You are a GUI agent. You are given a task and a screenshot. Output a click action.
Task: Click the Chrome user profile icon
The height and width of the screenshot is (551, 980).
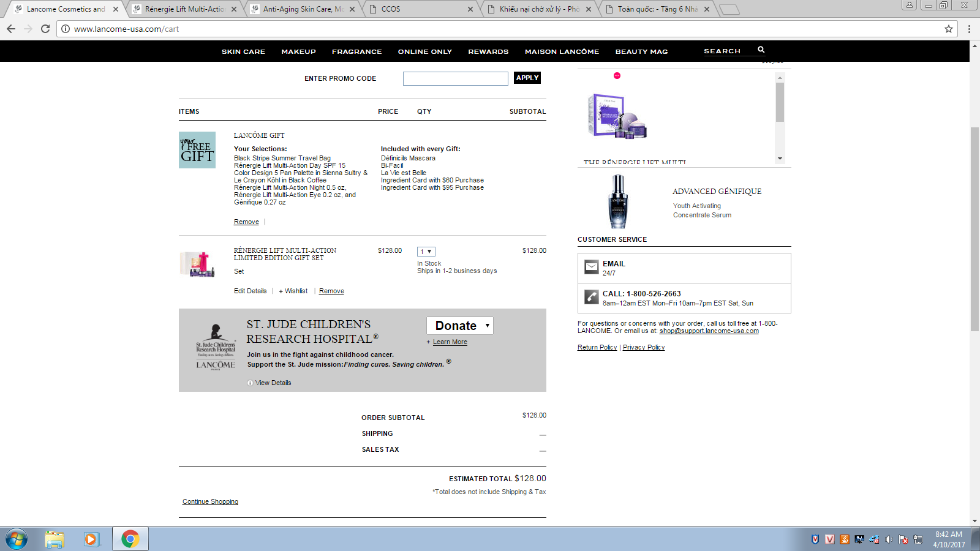[910, 5]
